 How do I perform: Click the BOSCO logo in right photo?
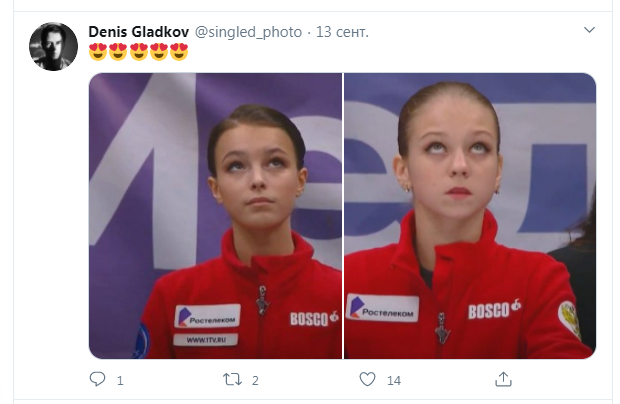click(x=494, y=310)
